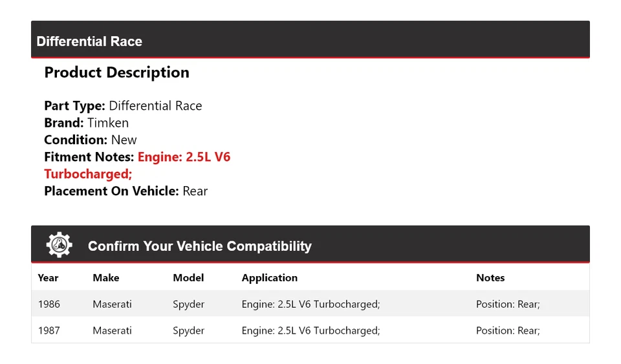This screenshot has height=364, width=621.
Task: Click the Application cell in the 1987 row
Action: click(310, 330)
